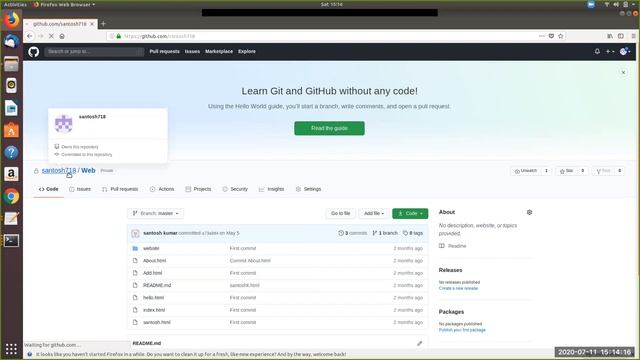Launch Chrome from the Ubuntu dock
640x360 pixels.
[11, 196]
